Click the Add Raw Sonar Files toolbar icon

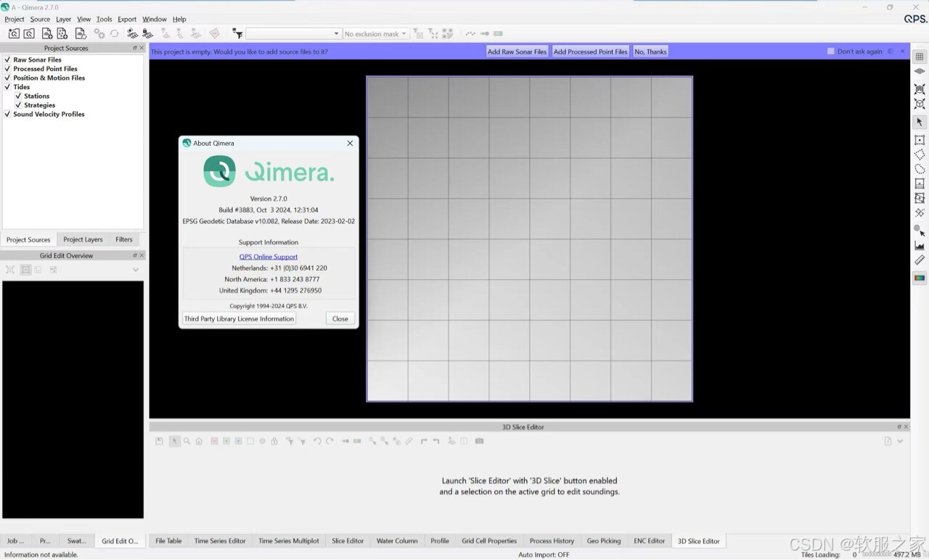[47, 33]
